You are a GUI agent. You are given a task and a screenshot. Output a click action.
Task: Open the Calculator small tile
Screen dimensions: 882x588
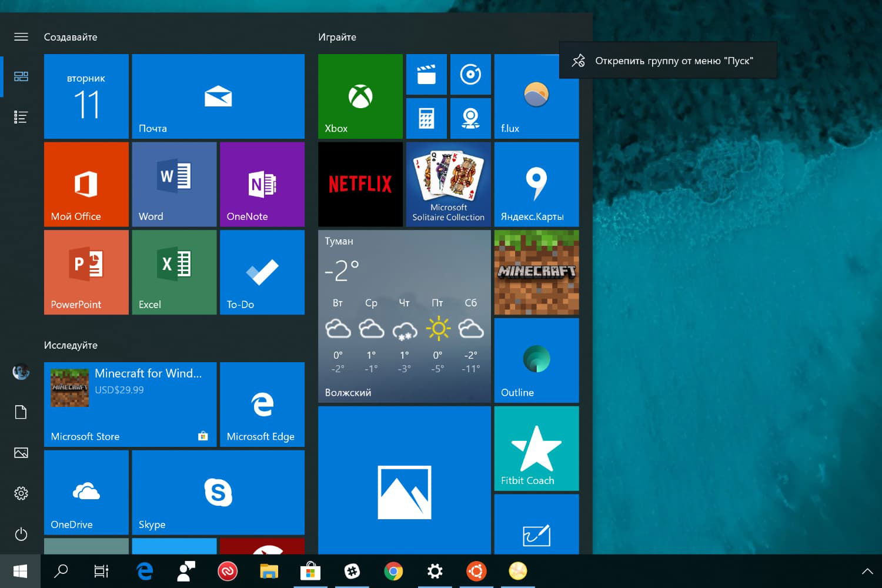click(426, 118)
